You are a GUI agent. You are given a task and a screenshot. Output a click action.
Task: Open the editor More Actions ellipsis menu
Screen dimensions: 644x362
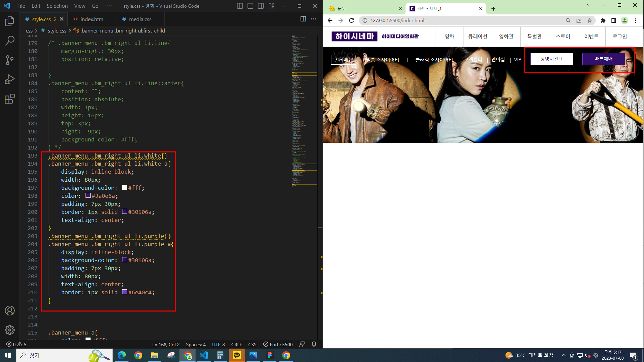(314, 19)
